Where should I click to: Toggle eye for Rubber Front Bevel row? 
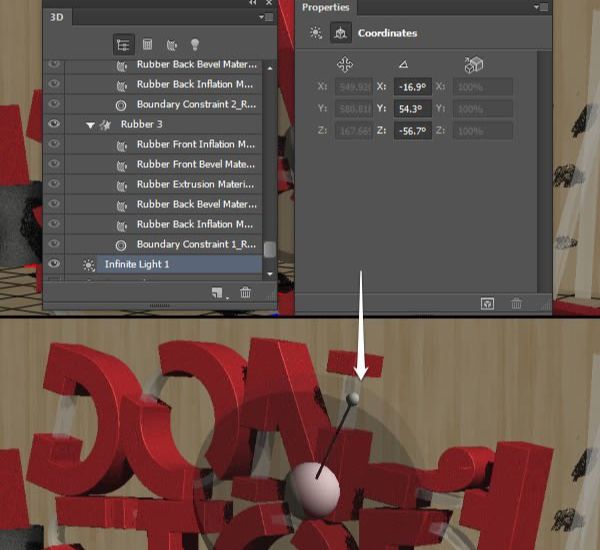(x=54, y=163)
